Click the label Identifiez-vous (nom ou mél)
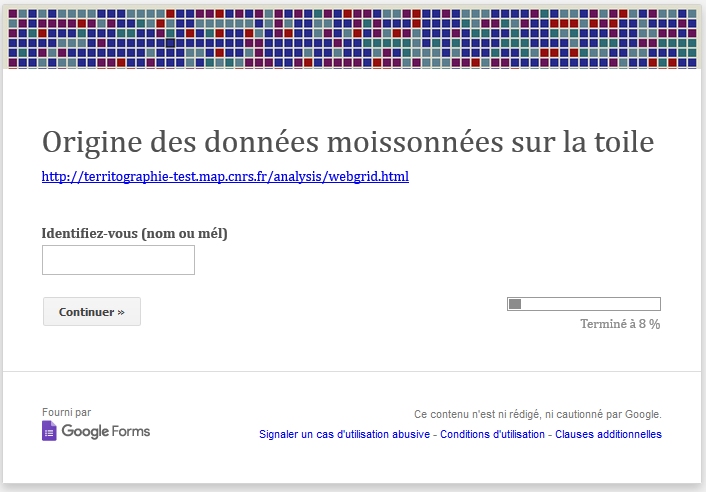 coord(135,233)
